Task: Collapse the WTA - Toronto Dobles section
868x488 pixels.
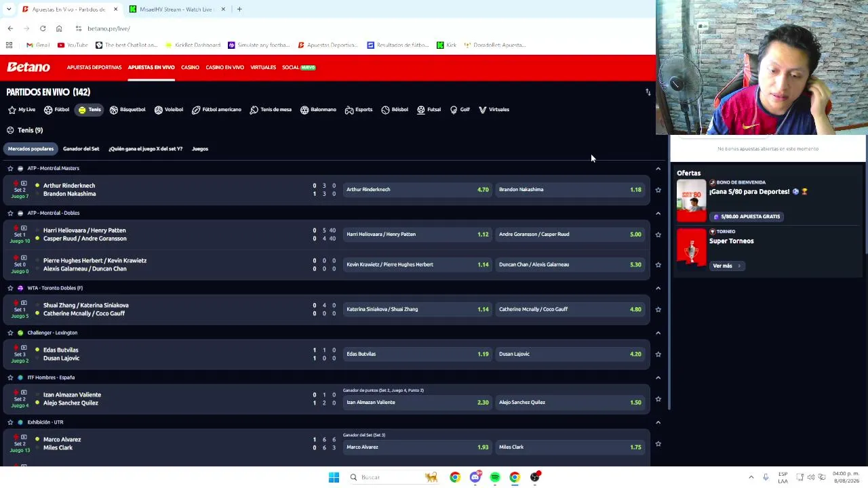Action: coord(658,288)
